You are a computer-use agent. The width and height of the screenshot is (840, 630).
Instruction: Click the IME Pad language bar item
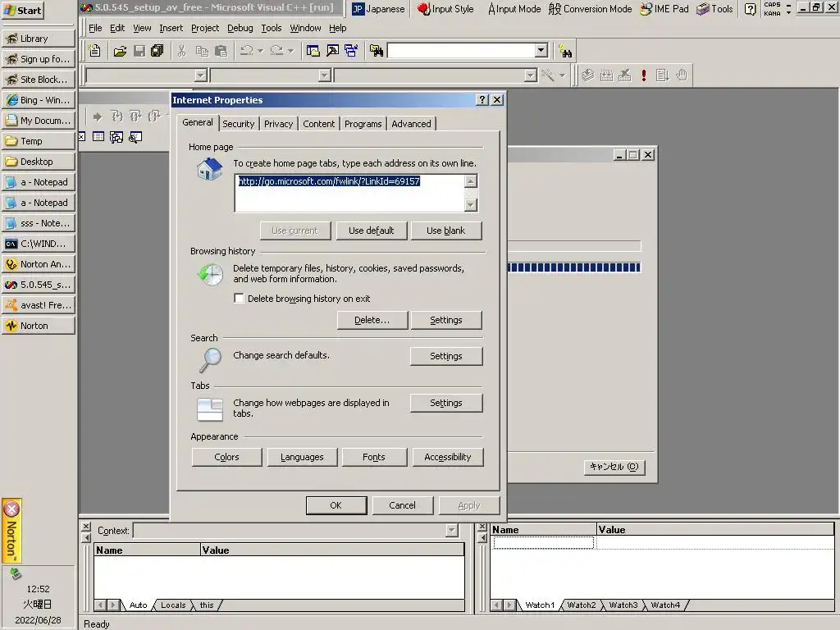[x=664, y=8]
